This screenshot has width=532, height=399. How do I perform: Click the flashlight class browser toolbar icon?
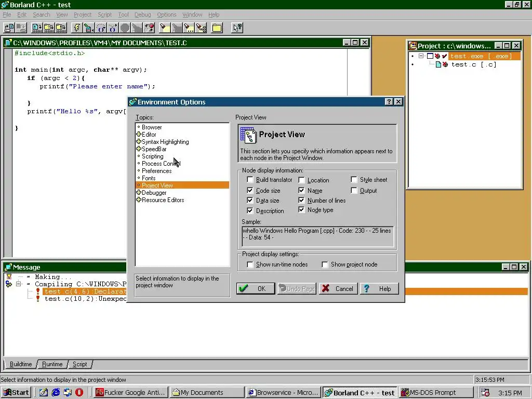coord(201,28)
